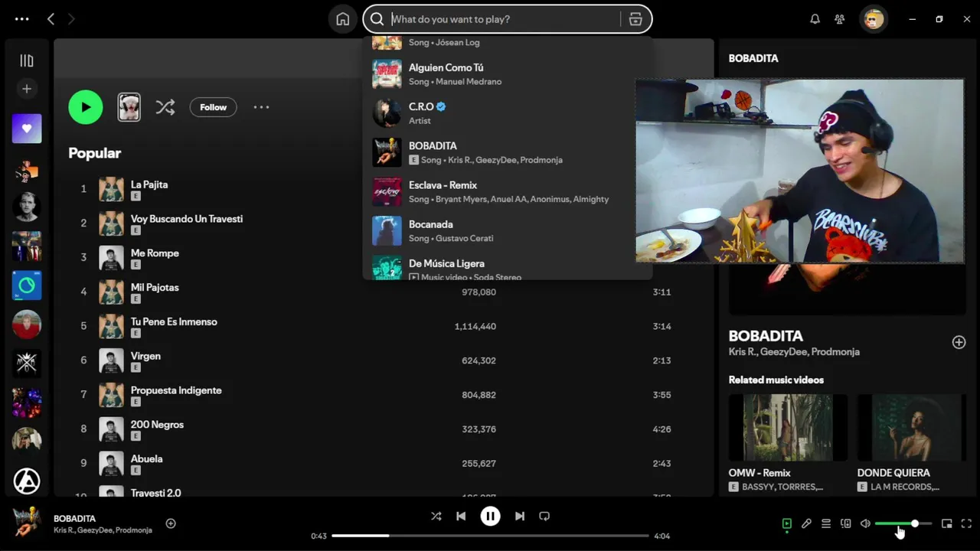Seek on the song progress bar
Viewport: 980px width, 551px height.
tap(490, 536)
